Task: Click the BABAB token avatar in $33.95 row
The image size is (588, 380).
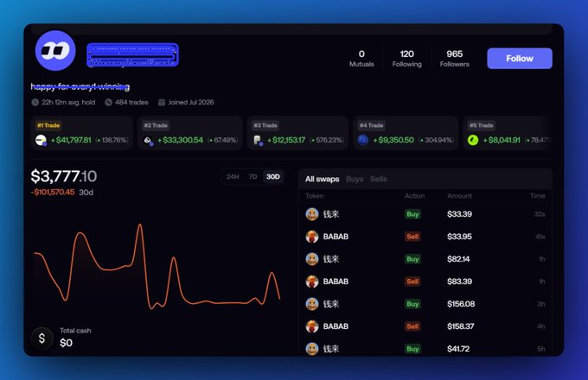Action: tap(312, 237)
